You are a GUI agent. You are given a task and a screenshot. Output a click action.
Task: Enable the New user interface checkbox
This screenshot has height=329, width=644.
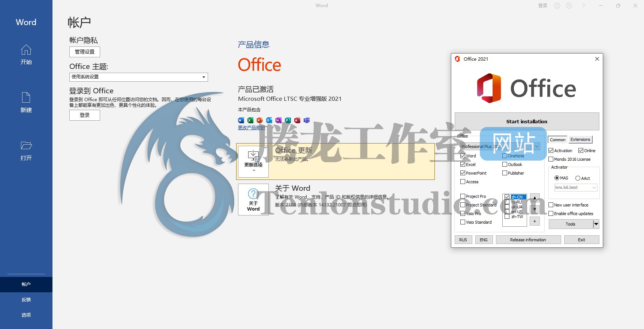point(551,205)
